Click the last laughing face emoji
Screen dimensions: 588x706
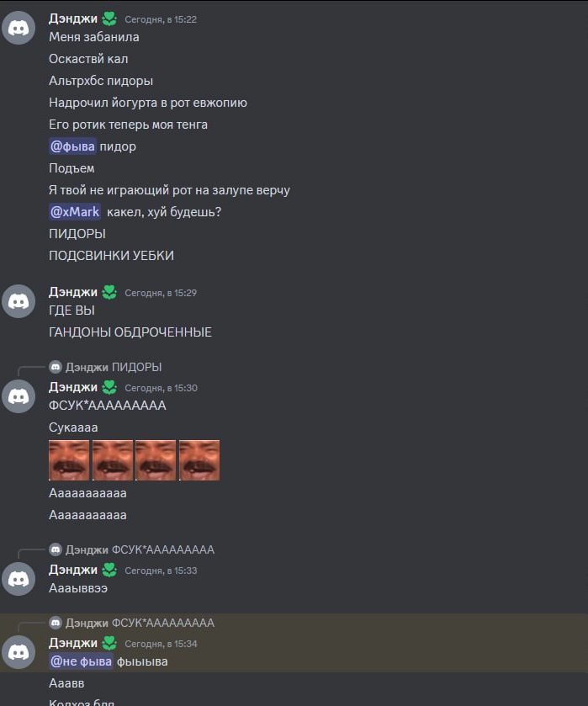199,460
